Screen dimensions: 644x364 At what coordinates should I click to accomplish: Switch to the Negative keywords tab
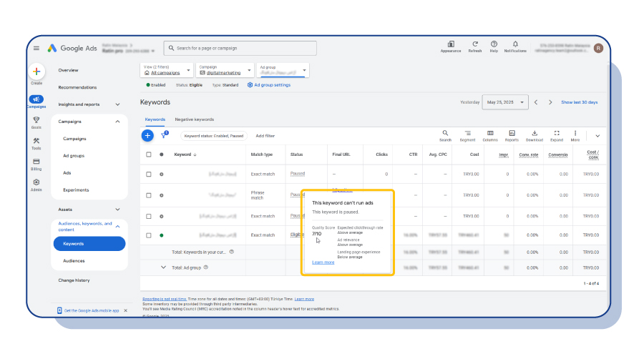coord(194,119)
